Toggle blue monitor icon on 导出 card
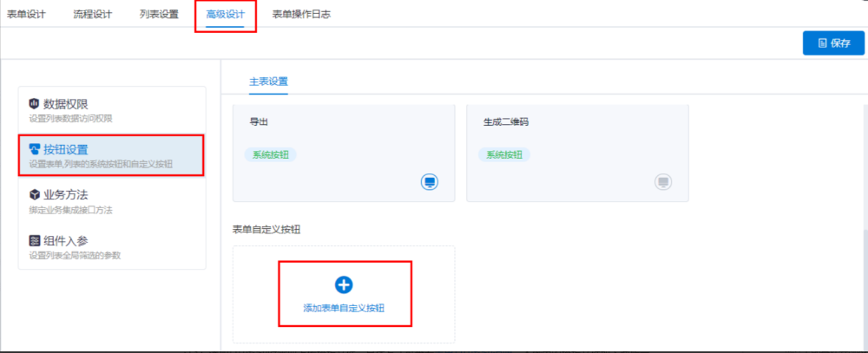This screenshot has height=353, width=868. pyautogui.click(x=429, y=182)
